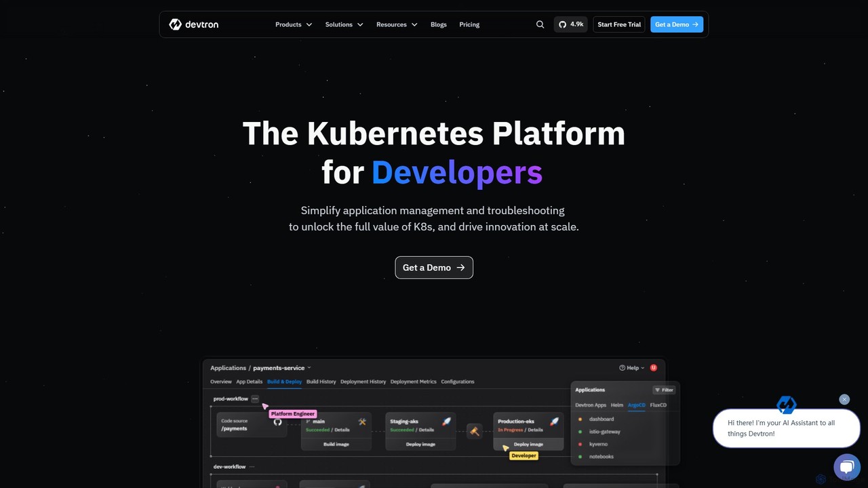Open prod-workflow three-dot menu
The width and height of the screenshot is (868, 488).
[x=255, y=399]
